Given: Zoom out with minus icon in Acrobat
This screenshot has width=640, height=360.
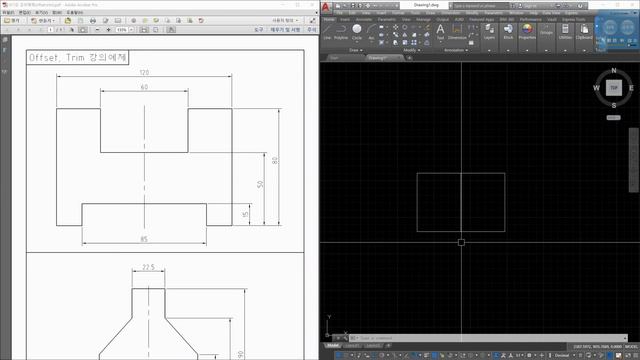Looking at the screenshot, I should 97,30.
